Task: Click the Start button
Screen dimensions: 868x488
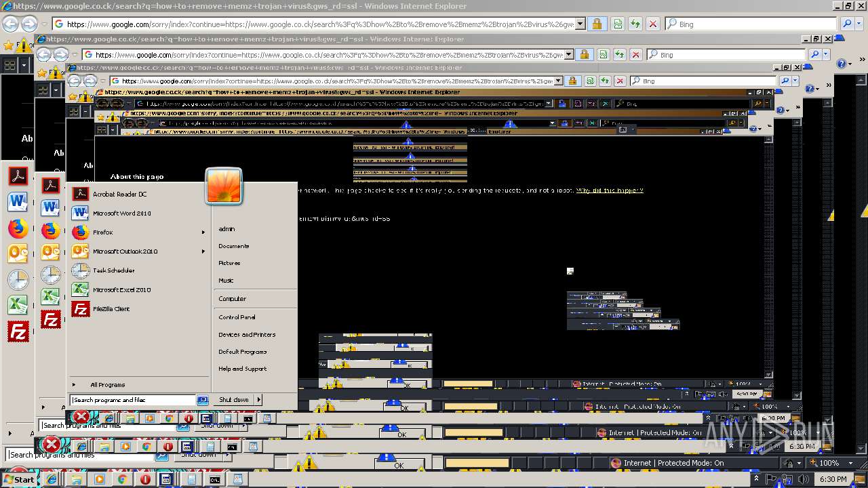Action: coord(18,479)
